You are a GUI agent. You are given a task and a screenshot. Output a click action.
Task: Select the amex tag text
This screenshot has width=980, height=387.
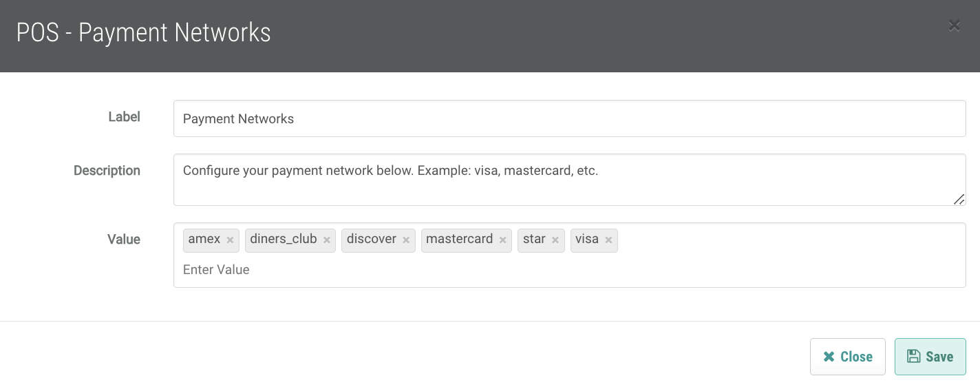(x=204, y=240)
